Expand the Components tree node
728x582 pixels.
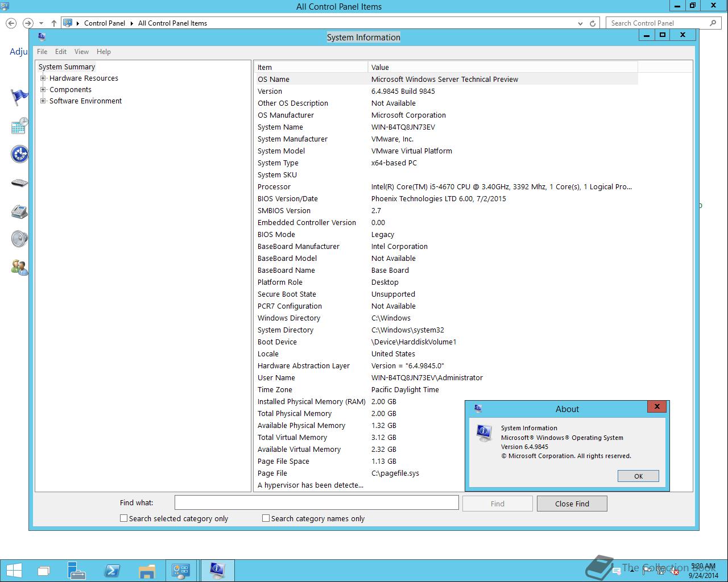(43, 90)
